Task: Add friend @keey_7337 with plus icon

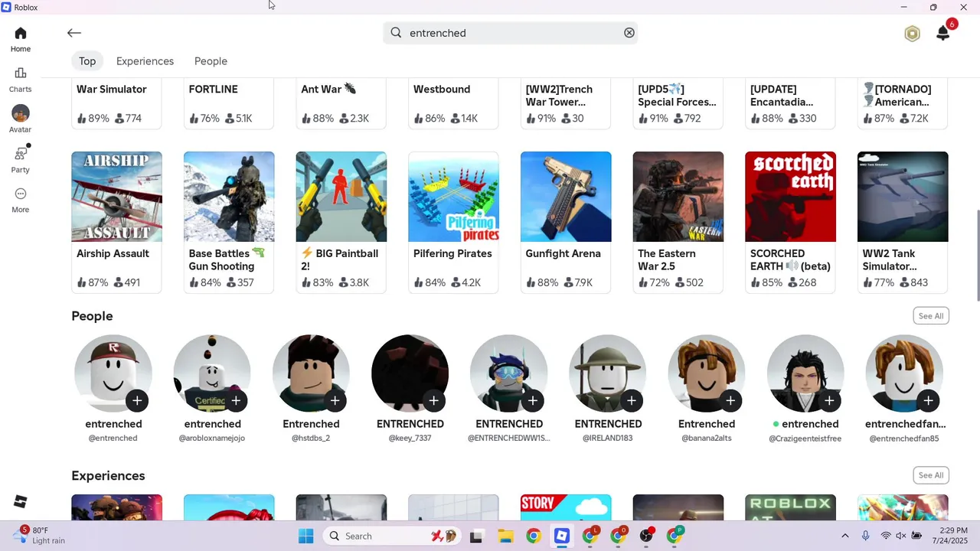Action: [x=433, y=400]
